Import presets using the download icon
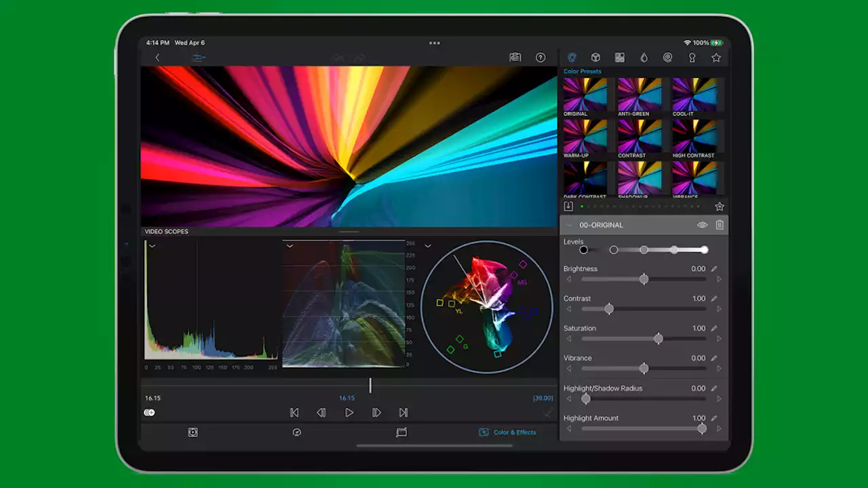868x488 pixels. coord(568,206)
